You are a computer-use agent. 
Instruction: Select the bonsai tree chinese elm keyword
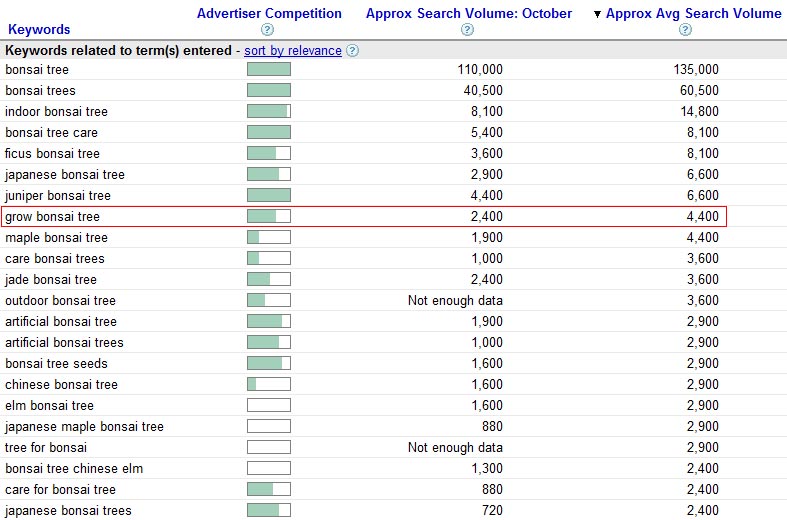(x=74, y=468)
